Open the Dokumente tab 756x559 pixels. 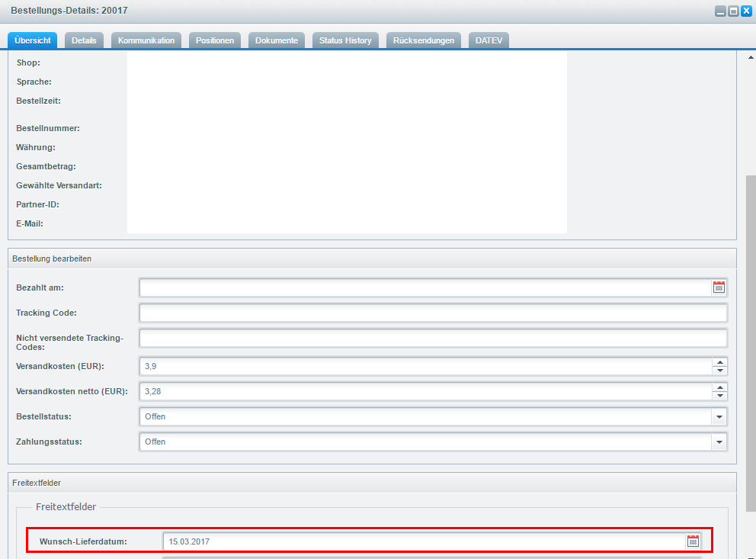tap(277, 40)
